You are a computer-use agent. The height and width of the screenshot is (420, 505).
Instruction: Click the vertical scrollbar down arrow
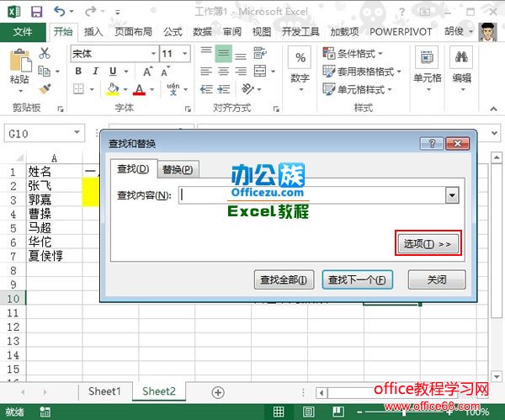tap(497, 376)
